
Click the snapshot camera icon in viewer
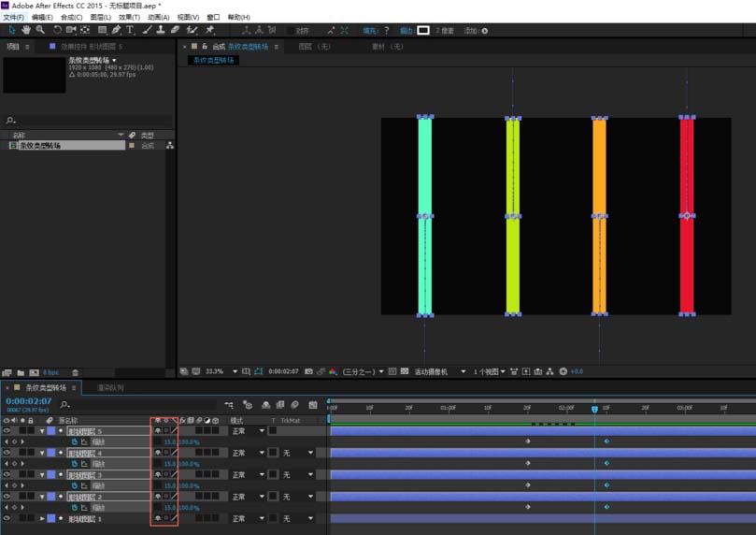pos(308,371)
